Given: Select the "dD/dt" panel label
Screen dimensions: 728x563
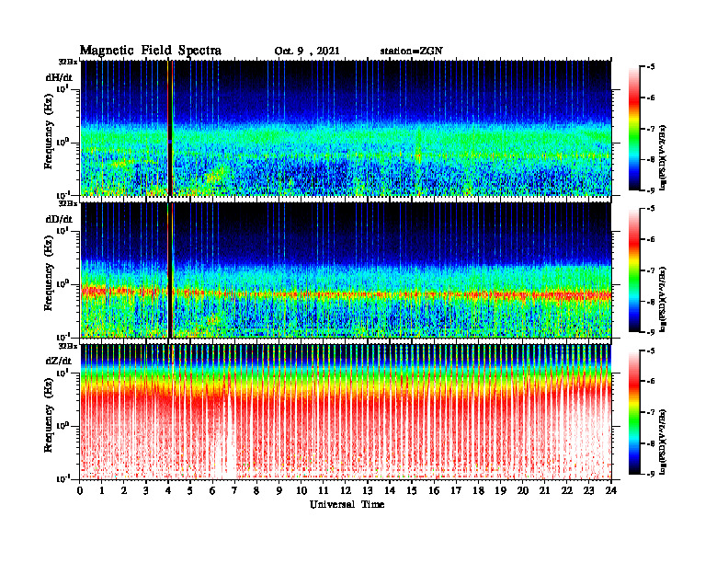Looking at the screenshot, I should tap(59, 219).
